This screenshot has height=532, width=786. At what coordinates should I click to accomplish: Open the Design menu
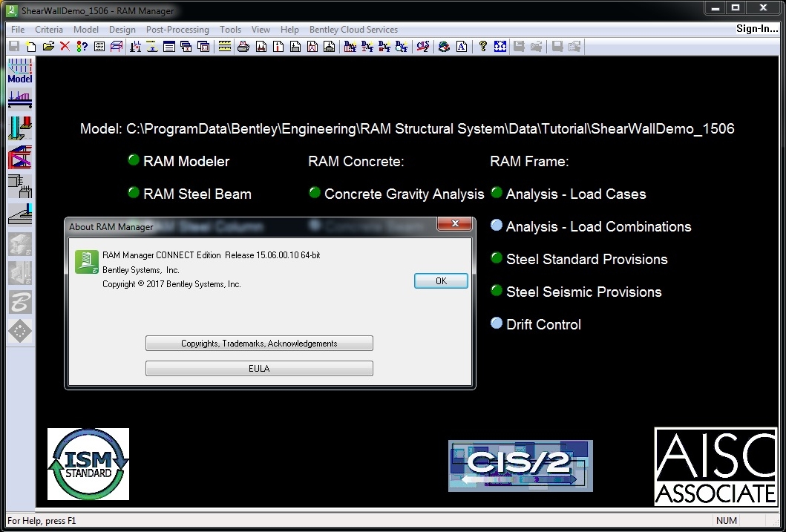coord(122,30)
